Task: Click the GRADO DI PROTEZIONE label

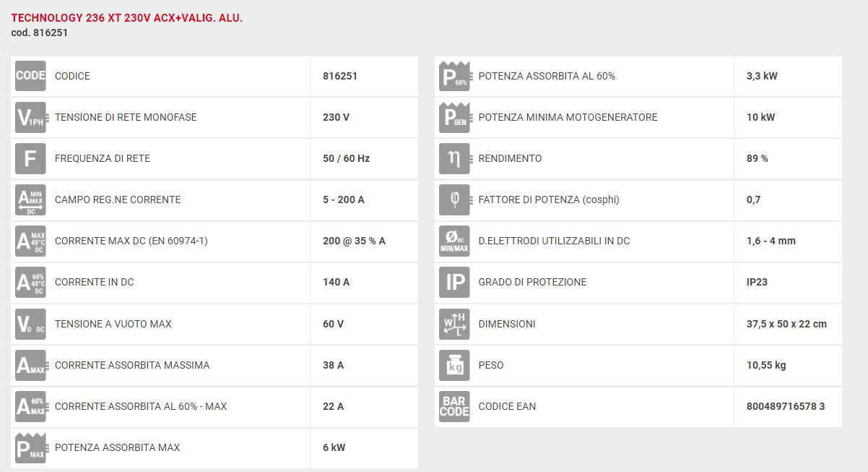Action: (x=532, y=282)
